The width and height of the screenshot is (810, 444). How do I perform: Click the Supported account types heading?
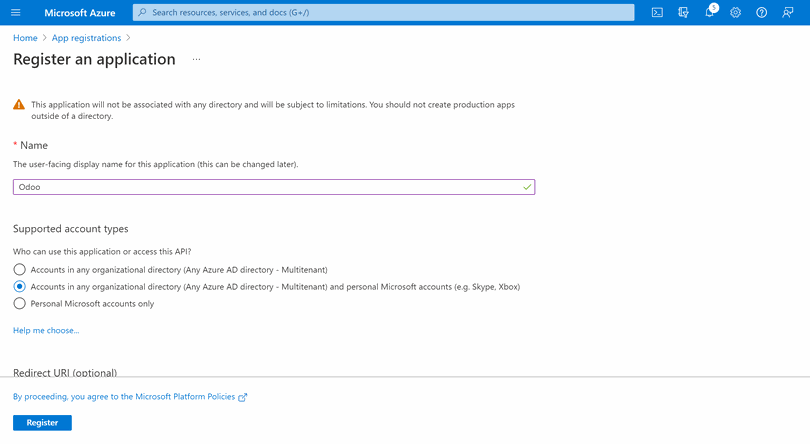tap(71, 228)
